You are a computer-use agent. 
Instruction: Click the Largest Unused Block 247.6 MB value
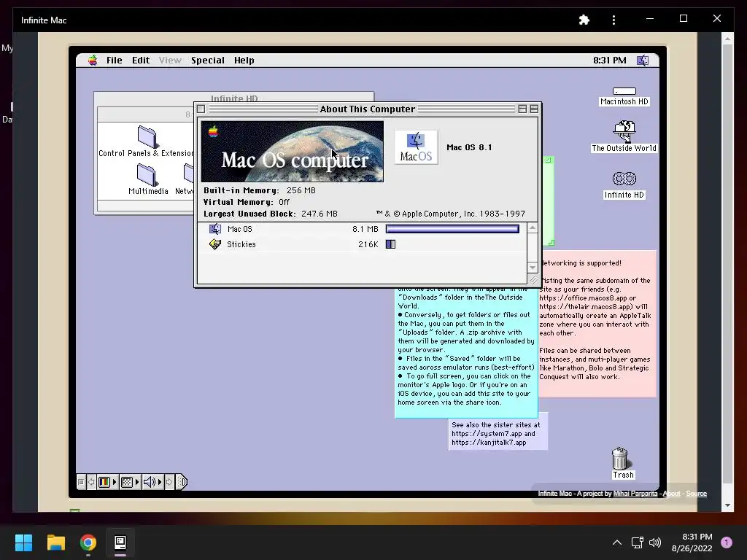coord(320,214)
